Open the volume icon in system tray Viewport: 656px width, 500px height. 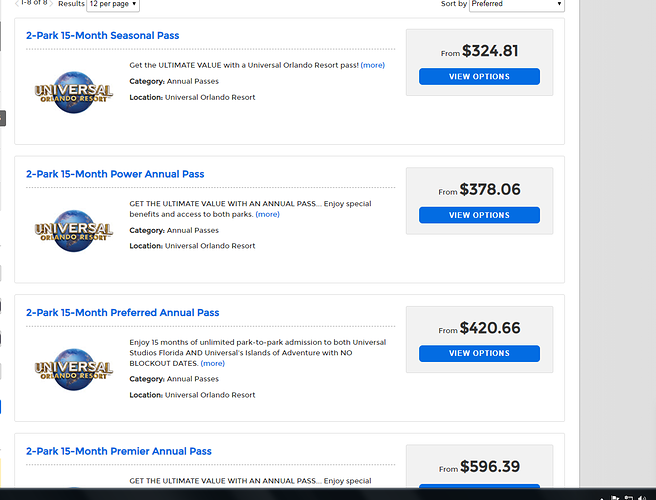click(x=641, y=498)
